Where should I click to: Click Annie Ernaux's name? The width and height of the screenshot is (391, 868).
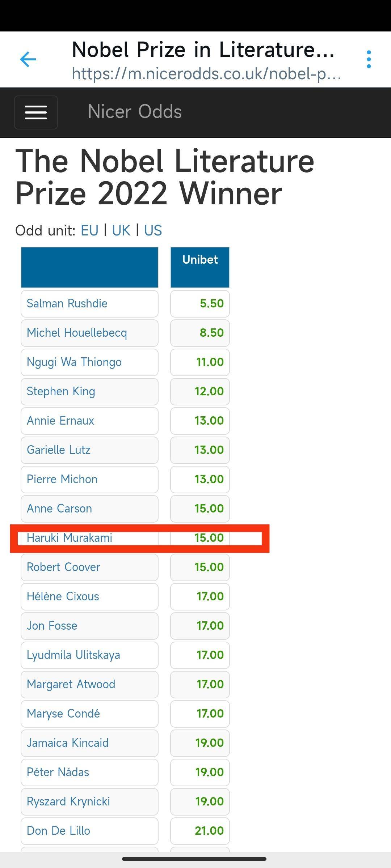click(x=60, y=421)
